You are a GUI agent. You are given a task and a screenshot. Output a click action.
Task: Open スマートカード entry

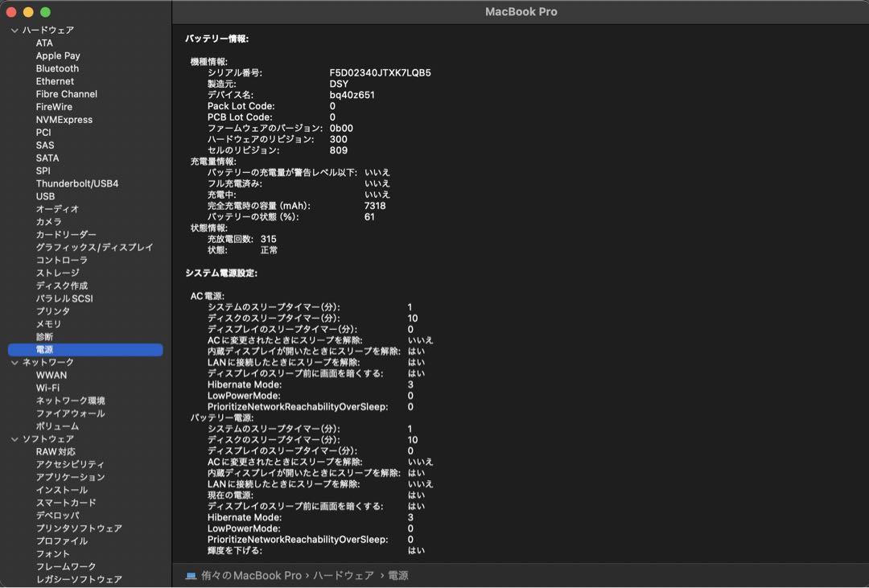coord(66,502)
